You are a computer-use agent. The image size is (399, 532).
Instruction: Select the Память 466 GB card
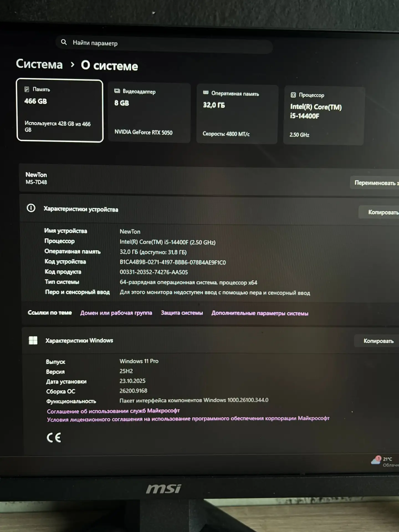[x=60, y=110]
